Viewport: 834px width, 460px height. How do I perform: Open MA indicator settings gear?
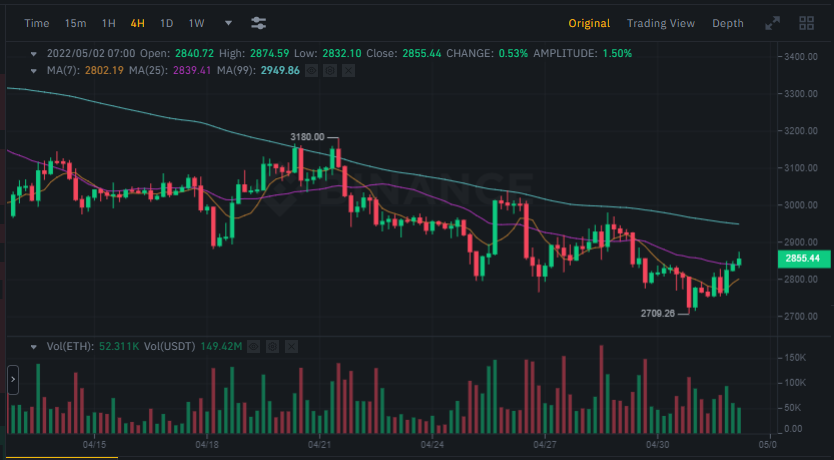coord(330,70)
